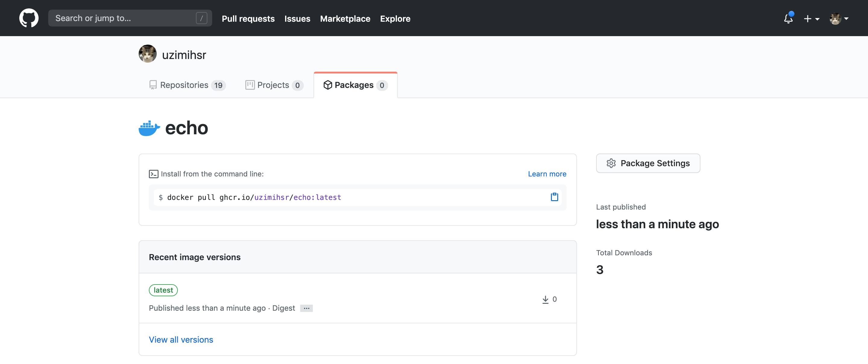Open the notifications bell
Image resolution: width=868 pixels, height=364 pixels.
click(788, 18)
